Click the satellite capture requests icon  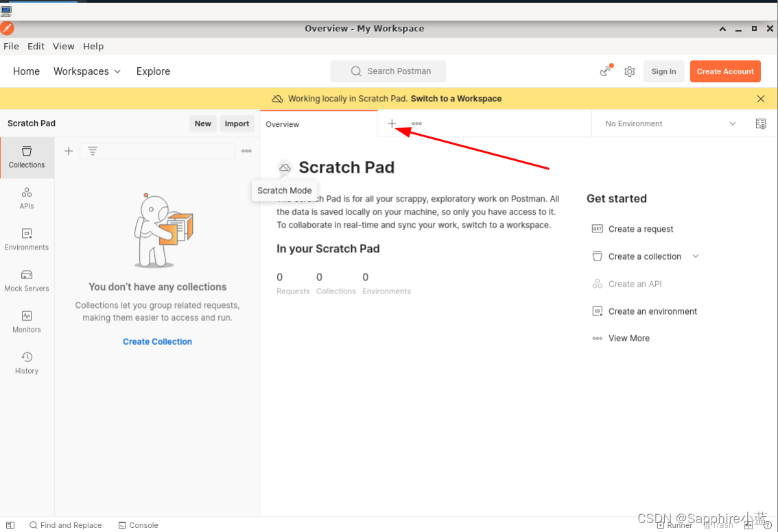click(606, 71)
